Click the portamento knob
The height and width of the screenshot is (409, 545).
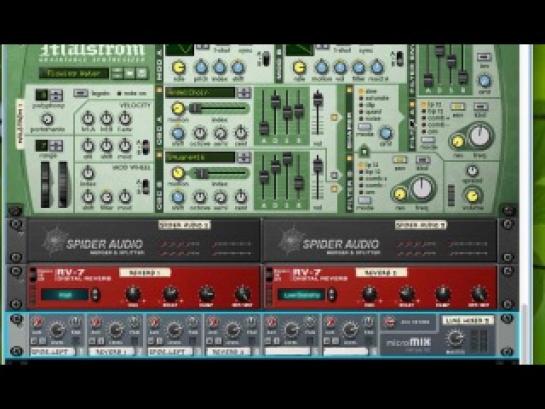coord(47,119)
